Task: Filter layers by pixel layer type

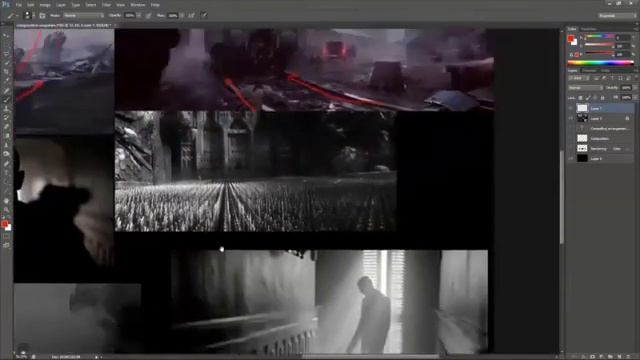Action: 596,78
